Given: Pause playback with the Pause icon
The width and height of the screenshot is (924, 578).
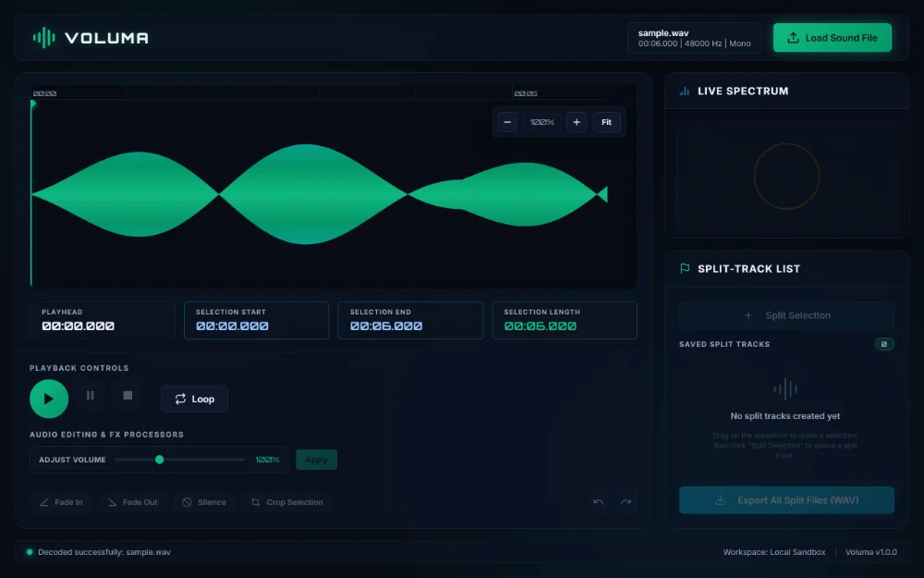Looking at the screenshot, I should click(x=91, y=395).
